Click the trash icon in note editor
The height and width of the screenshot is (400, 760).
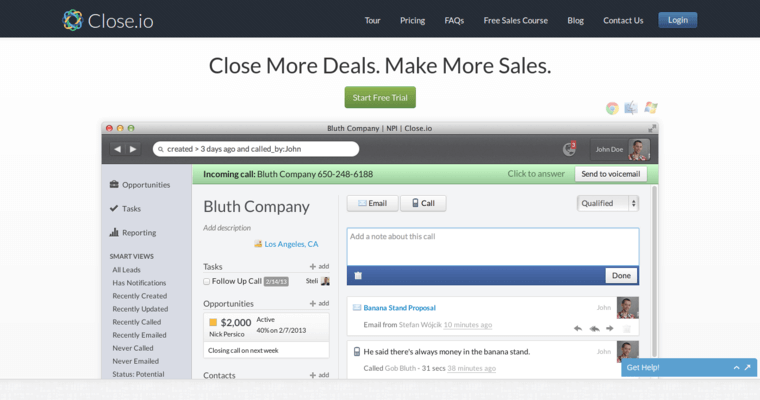point(358,275)
